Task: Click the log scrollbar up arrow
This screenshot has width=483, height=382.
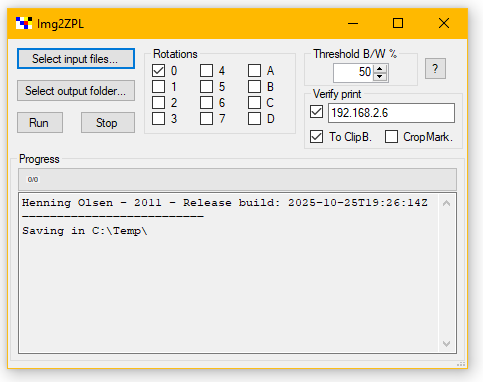Action: coord(447,203)
